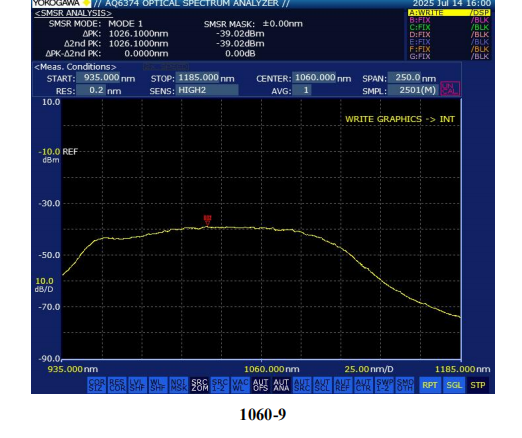This screenshot has height=438, width=522.
Task: Click the 10.0 dB/D scale label
Action: click(x=44, y=285)
